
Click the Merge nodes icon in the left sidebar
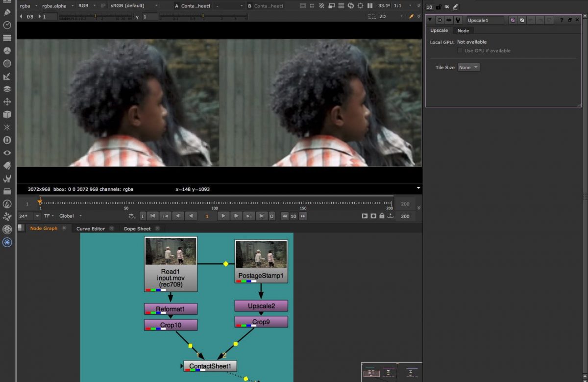(7, 89)
